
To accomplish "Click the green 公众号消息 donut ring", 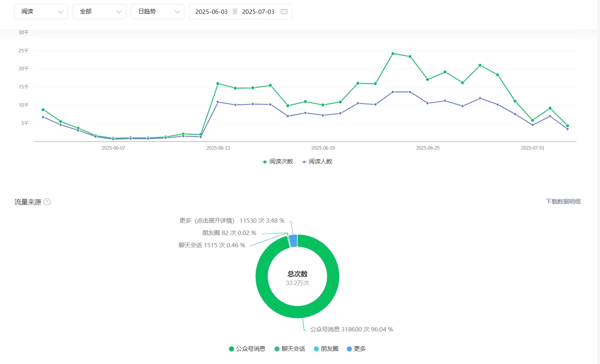I will coord(297,312).
